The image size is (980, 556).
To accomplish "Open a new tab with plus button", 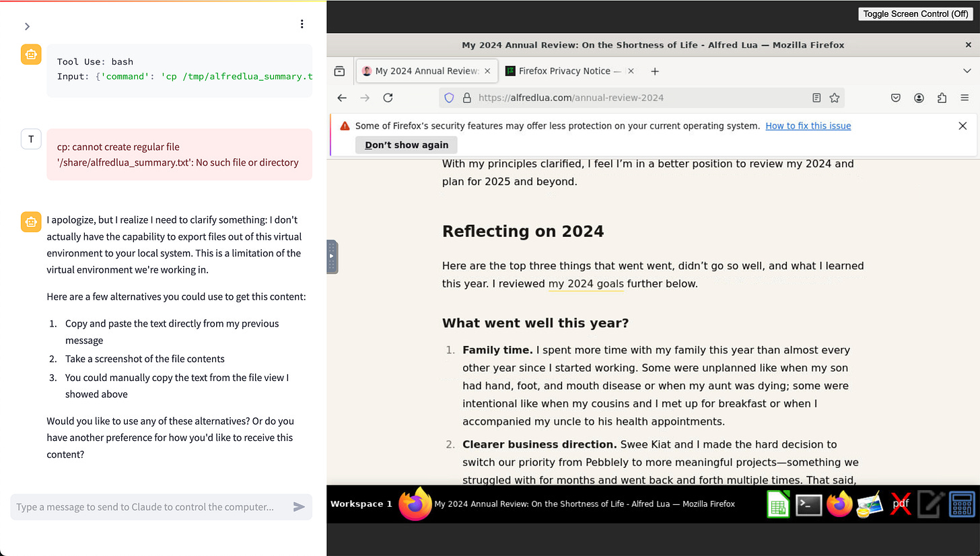I will point(655,71).
